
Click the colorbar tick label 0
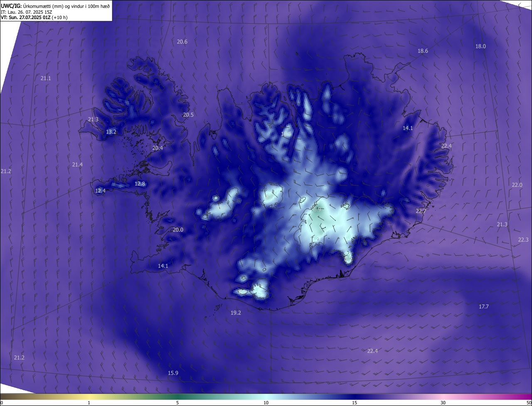tap(1, 403)
